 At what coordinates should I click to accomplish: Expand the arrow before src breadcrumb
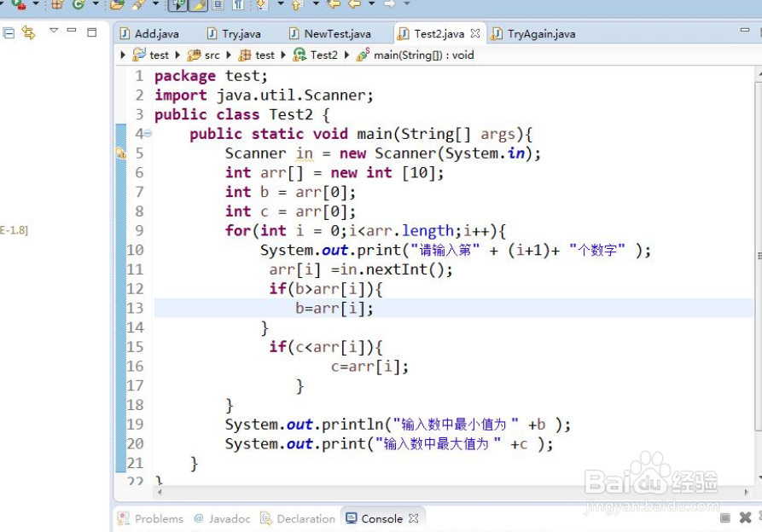(177, 55)
